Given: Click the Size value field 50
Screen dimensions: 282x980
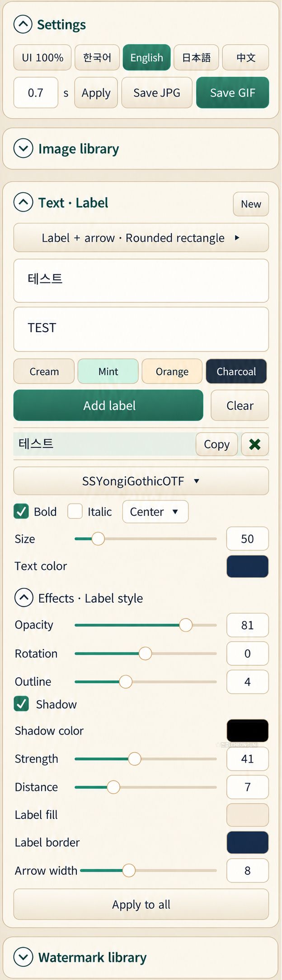Looking at the screenshot, I should (247, 539).
